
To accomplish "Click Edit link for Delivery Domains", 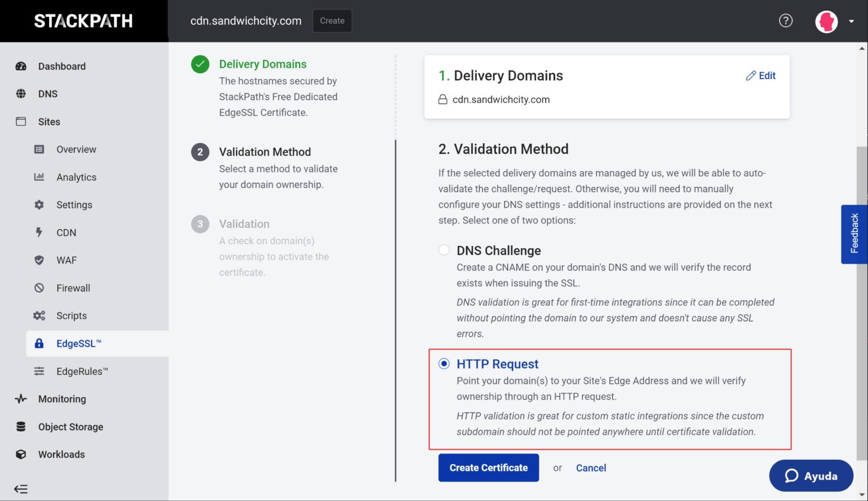I will [760, 76].
